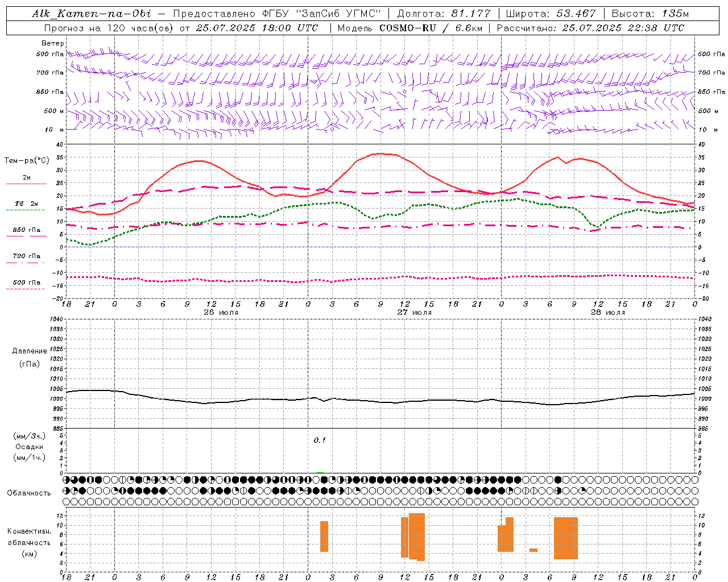Click the dotted line sample under 500 гПа legend
This screenshot has height=582, width=728.
[25, 289]
